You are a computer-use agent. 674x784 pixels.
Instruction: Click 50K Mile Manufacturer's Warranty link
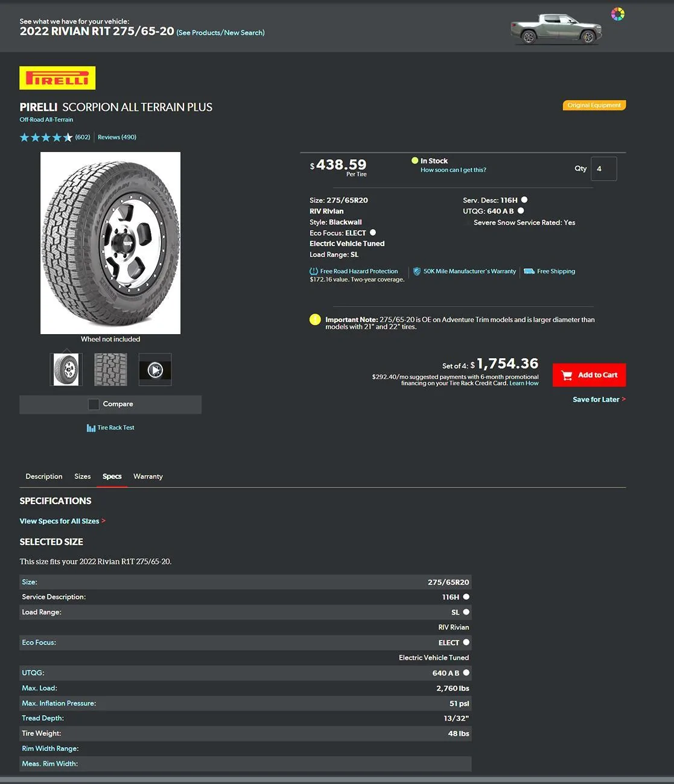469,271
